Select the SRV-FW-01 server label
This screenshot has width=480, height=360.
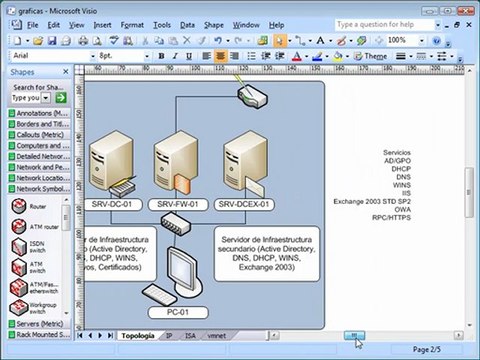click(x=178, y=204)
